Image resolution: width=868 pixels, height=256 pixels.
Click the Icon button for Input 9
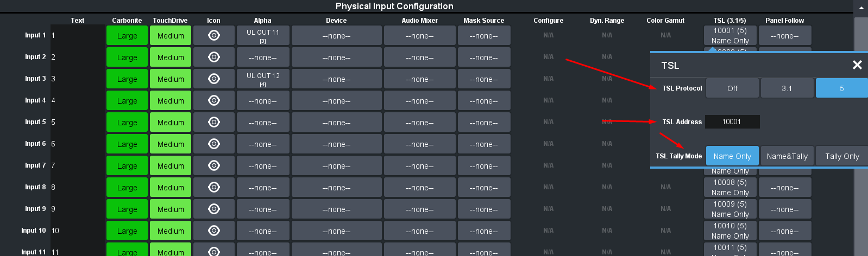click(x=214, y=209)
